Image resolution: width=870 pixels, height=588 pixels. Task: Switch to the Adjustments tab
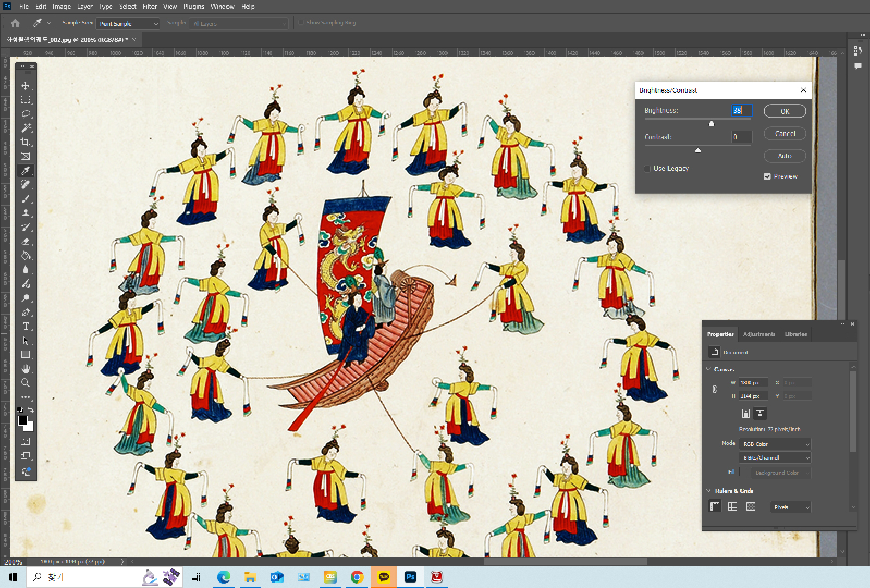point(759,334)
